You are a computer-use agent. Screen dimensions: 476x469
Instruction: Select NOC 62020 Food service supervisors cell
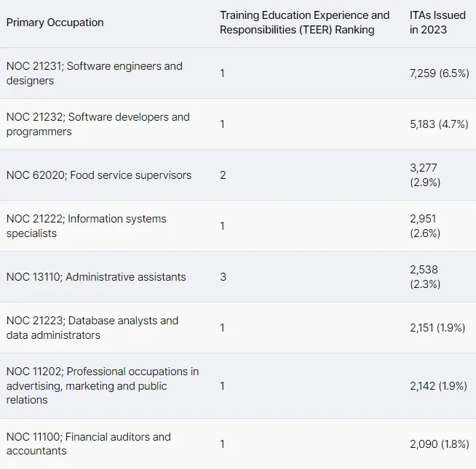pyautogui.click(x=99, y=175)
